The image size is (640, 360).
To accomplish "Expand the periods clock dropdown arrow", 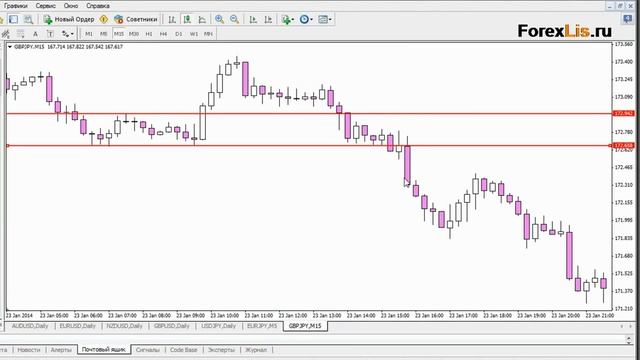I will click(x=311, y=20).
